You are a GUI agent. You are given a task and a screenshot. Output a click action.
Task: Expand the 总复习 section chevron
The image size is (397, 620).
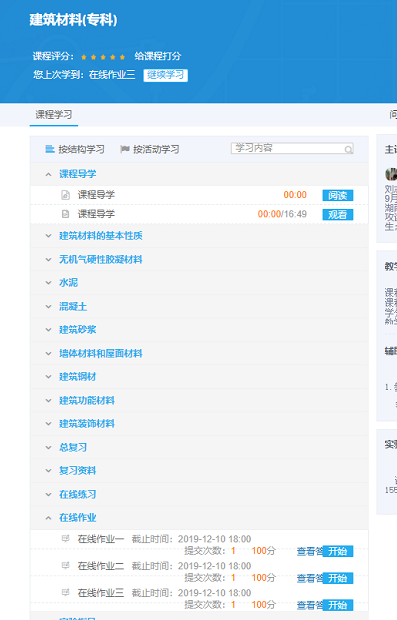(x=49, y=448)
